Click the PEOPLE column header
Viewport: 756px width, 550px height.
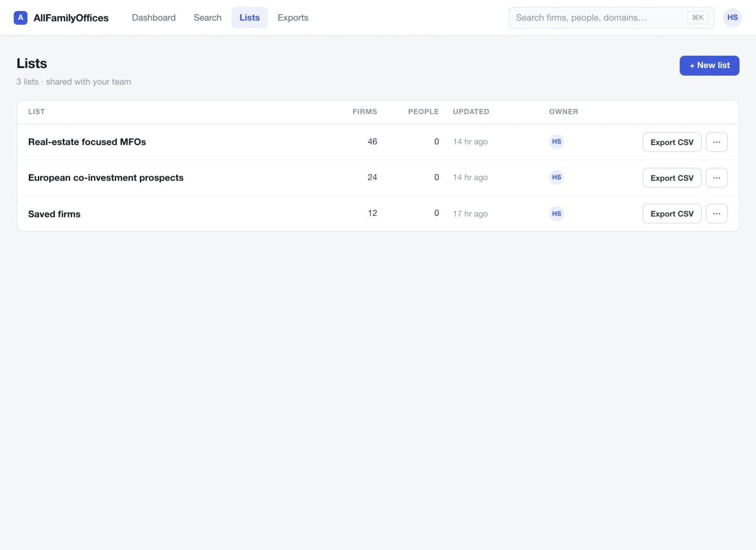pos(423,112)
